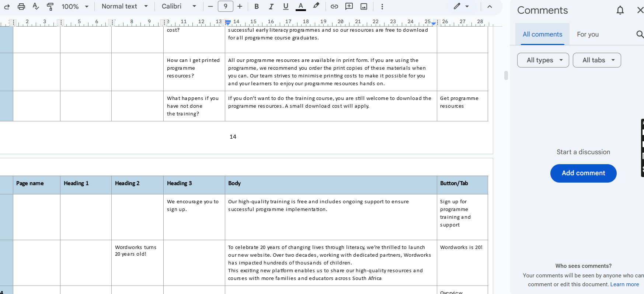Toggle italic formatting
The width and height of the screenshot is (644, 294).
[x=271, y=7]
